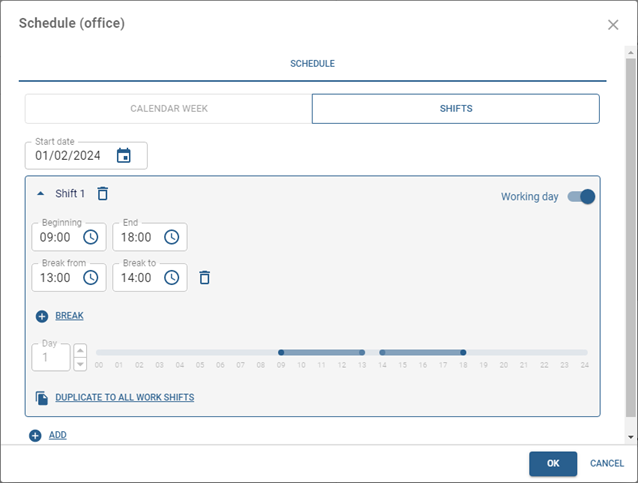Open the Beginning time clock picker
This screenshot has width=638, height=483.
click(90, 237)
